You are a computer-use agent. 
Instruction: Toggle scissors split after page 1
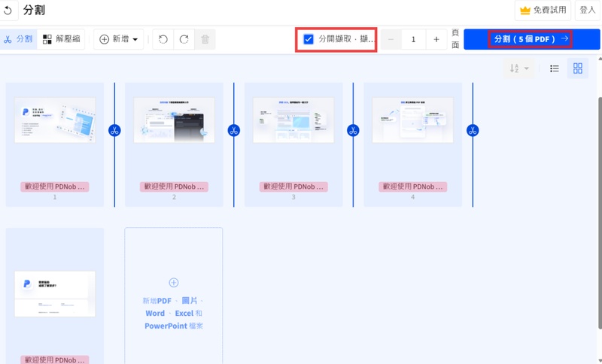point(114,130)
